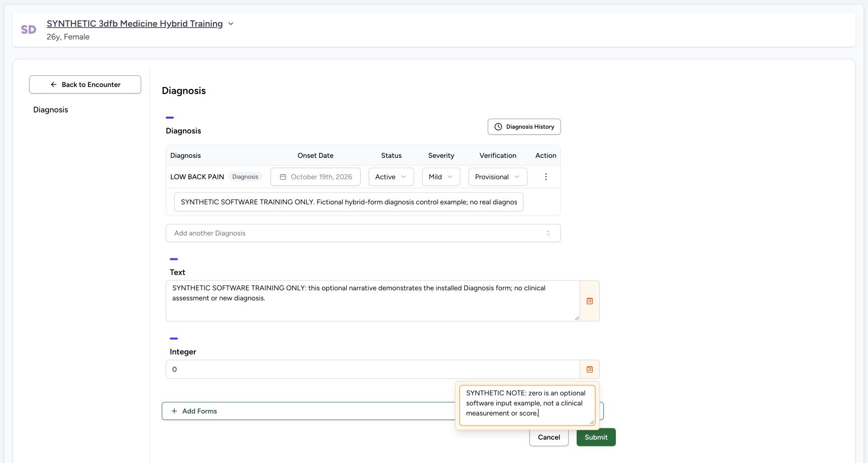Click the Text section label
The width and height of the screenshot is (868, 463).
[x=177, y=272]
